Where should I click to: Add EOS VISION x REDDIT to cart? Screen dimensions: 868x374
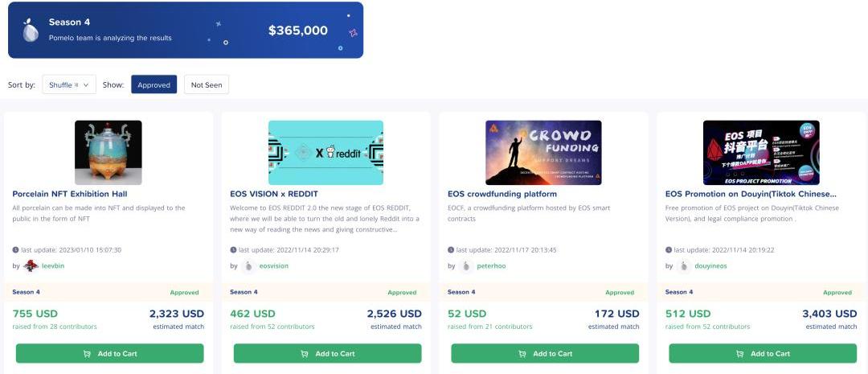click(x=327, y=354)
